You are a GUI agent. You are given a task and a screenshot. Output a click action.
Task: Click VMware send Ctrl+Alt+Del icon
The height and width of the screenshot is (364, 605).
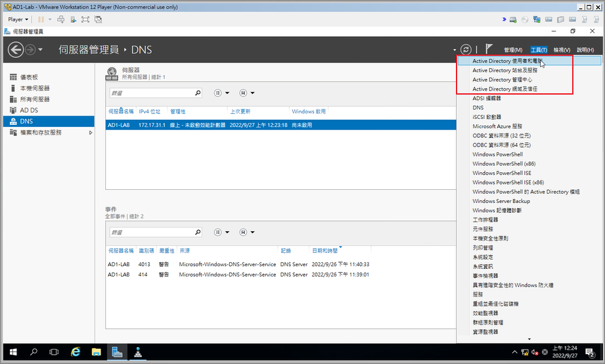60,19
